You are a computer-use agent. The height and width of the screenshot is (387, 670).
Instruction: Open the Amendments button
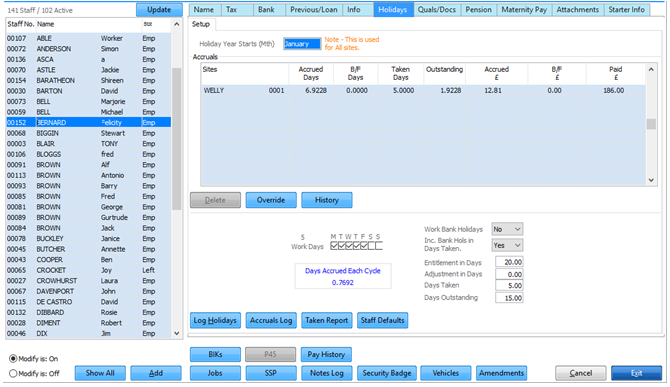point(502,373)
